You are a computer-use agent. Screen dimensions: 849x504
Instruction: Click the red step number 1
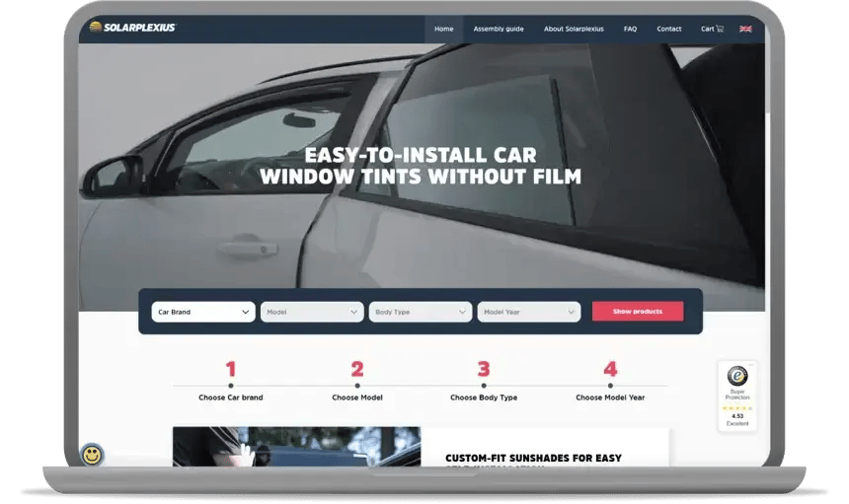point(231,370)
